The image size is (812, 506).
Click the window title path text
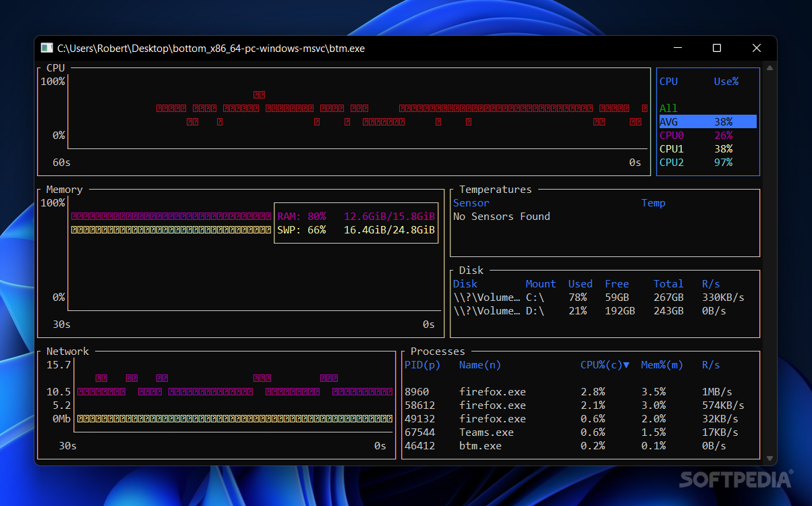[x=211, y=48]
